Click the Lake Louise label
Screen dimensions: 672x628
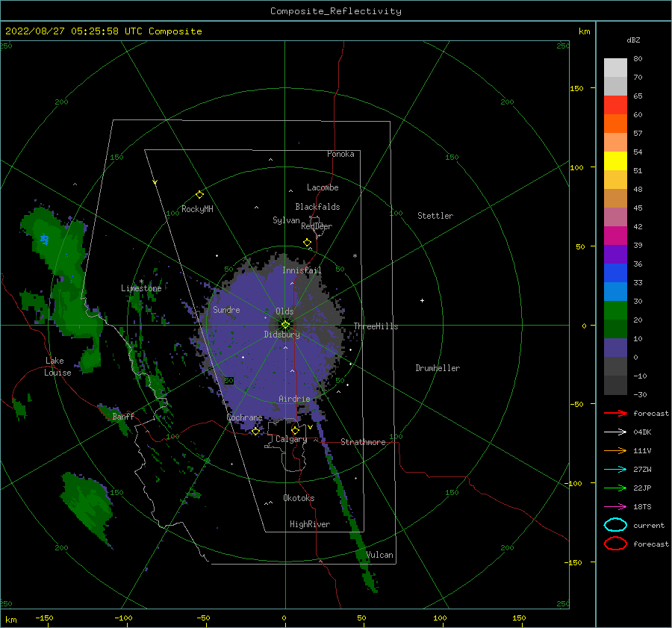[57, 367]
